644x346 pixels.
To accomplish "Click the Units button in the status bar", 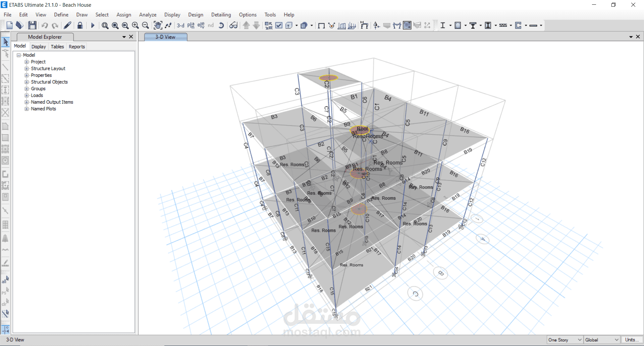I will (x=631, y=340).
